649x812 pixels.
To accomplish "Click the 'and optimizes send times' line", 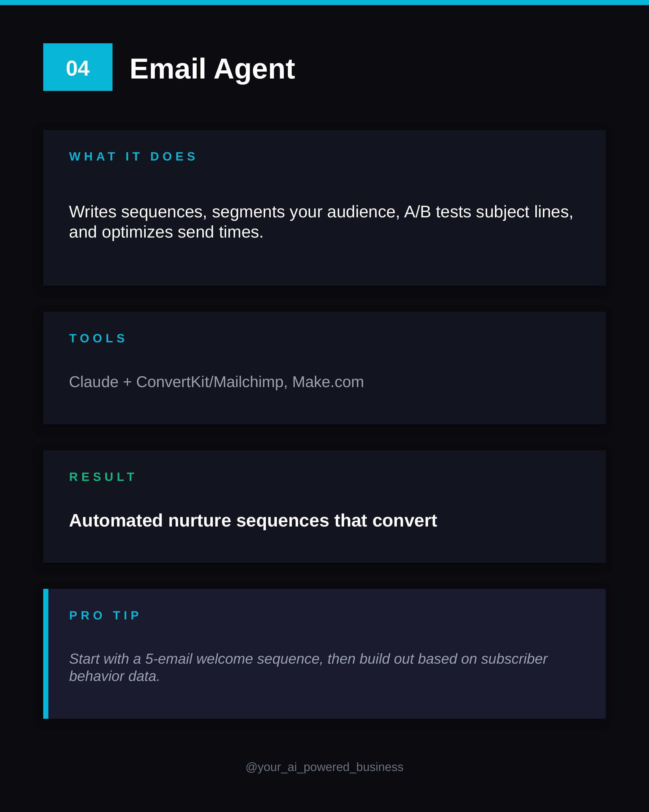I will 166,232.
